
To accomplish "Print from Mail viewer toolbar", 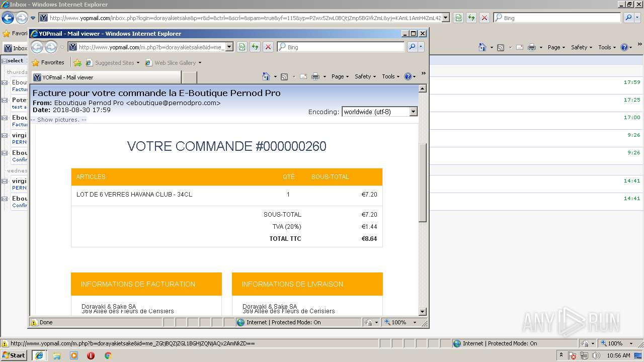I will tap(315, 76).
